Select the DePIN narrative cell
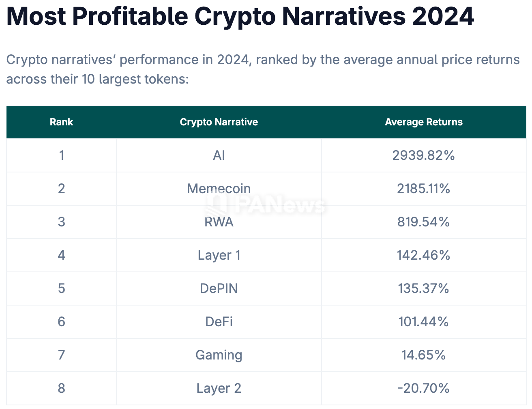Image resolution: width=532 pixels, height=409 pixels. tap(219, 288)
